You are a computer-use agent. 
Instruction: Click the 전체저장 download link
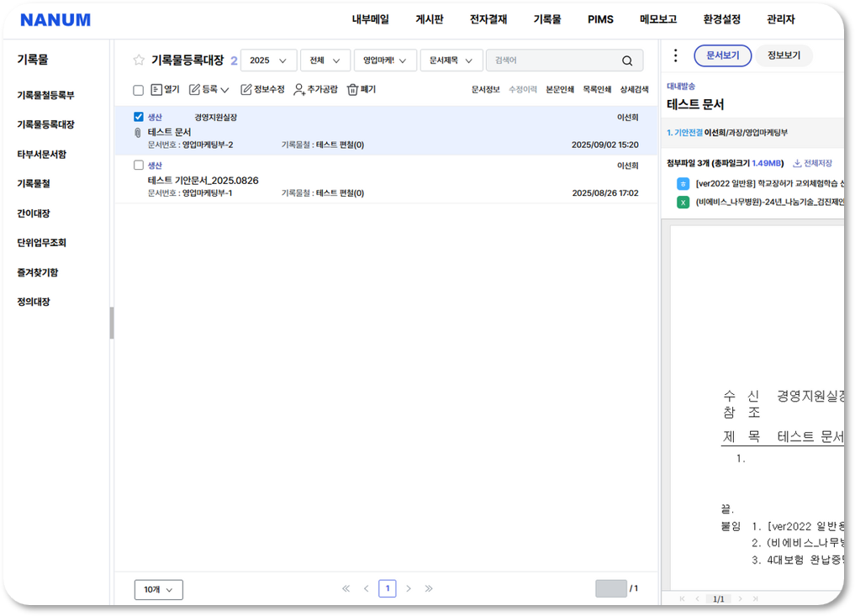(812, 163)
